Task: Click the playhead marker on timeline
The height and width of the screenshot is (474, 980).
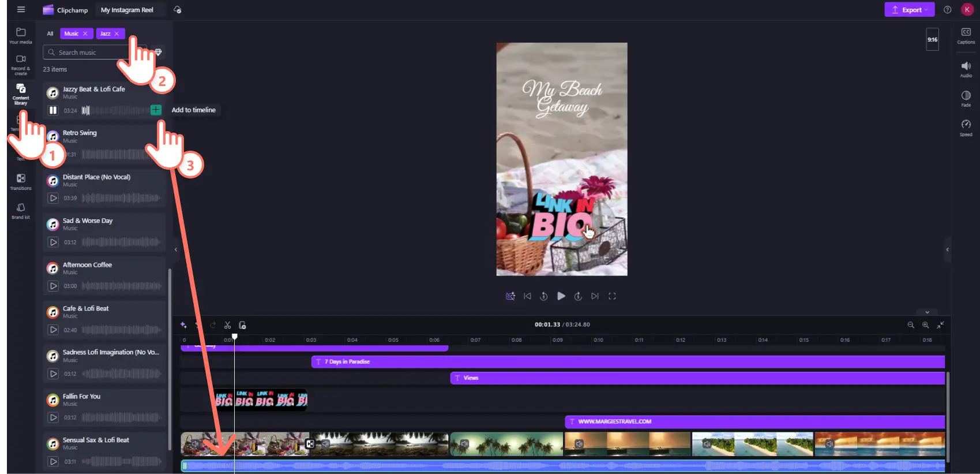Action: (235, 336)
